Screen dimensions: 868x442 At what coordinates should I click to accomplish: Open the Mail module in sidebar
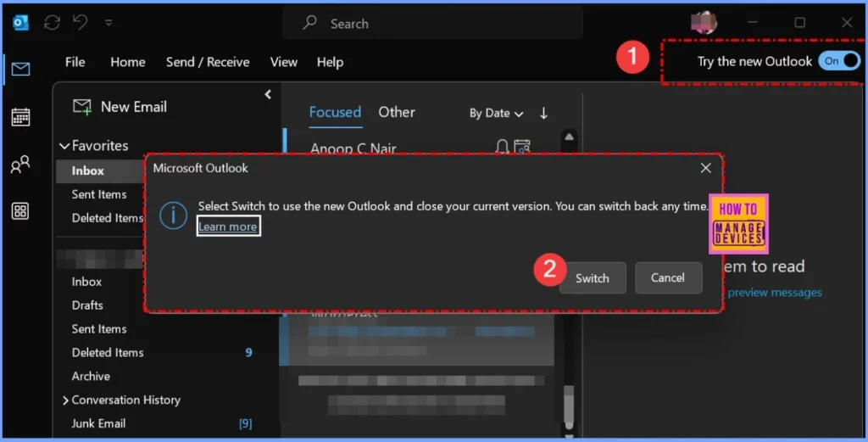click(x=20, y=70)
